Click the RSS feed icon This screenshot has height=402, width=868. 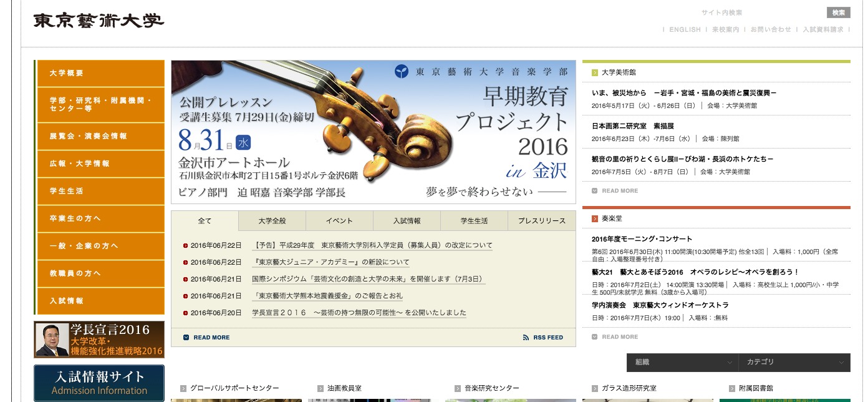point(526,338)
